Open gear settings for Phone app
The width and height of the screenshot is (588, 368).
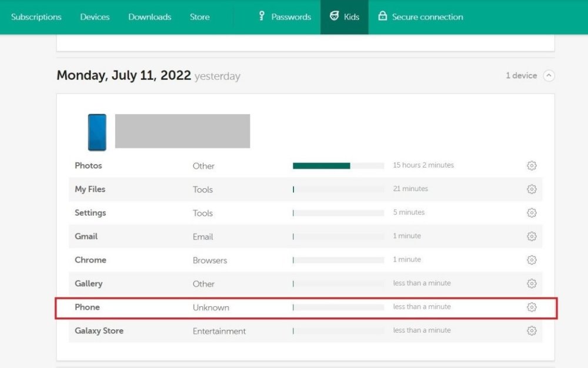532,307
